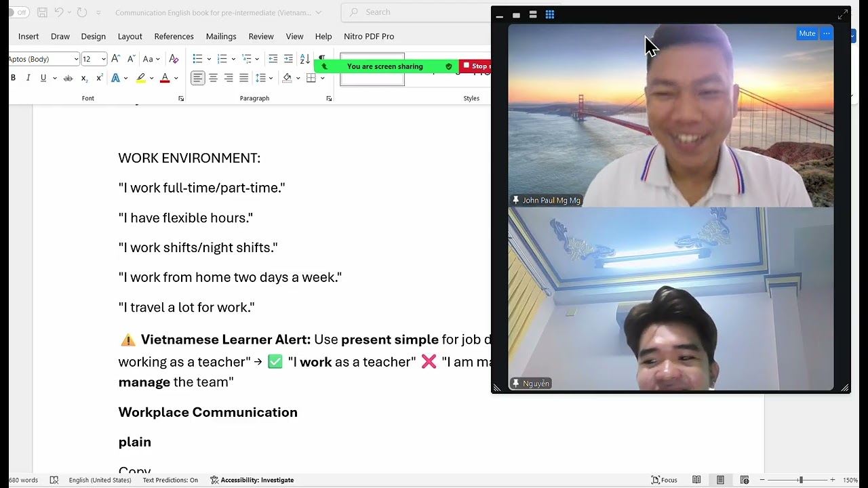Click the Mute button on John Paul video

tap(807, 33)
